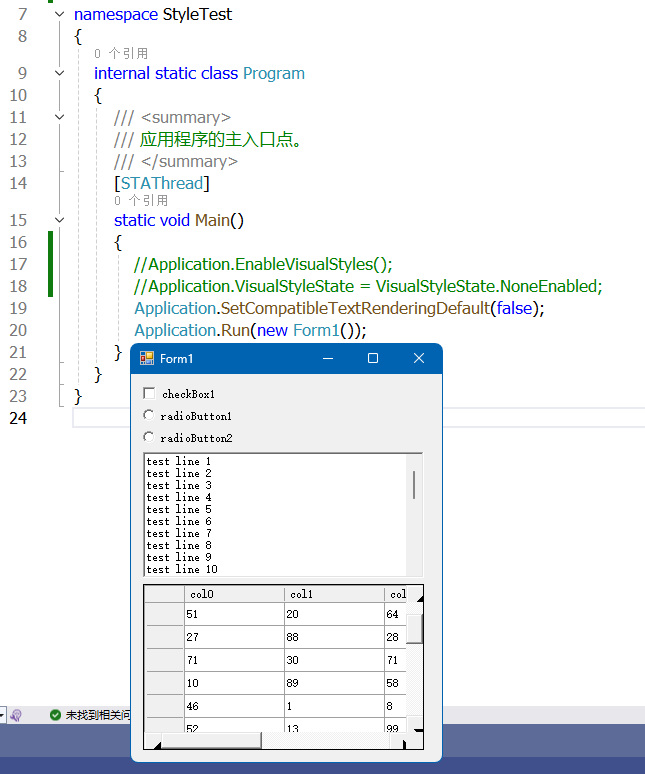645x774 pixels.
Task: Click the STAThread attribute in code
Action: tap(162, 183)
